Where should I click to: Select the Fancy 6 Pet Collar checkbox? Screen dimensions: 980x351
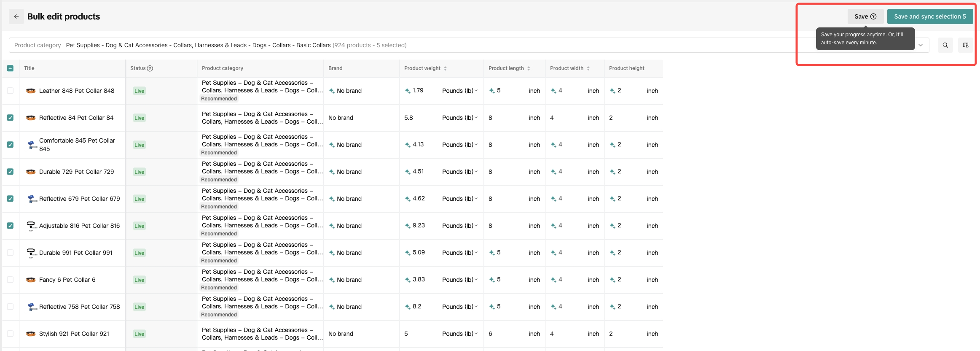(11, 280)
